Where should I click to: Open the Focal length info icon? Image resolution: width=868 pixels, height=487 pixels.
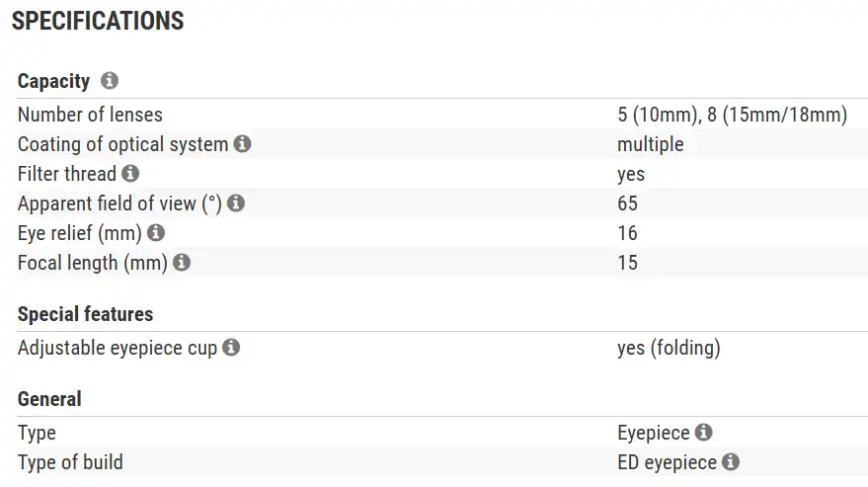pyautogui.click(x=181, y=263)
